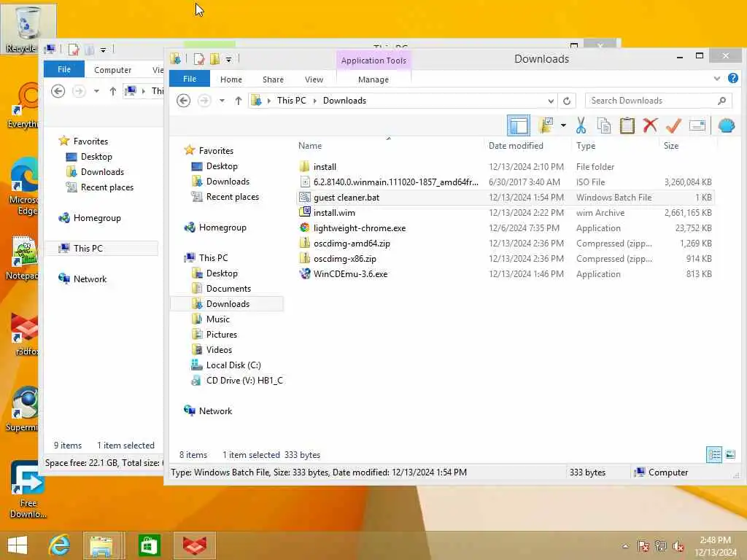Image resolution: width=747 pixels, height=560 pixels.
Task: Open the folder options toolbar icon
Action: coord(546,125)
